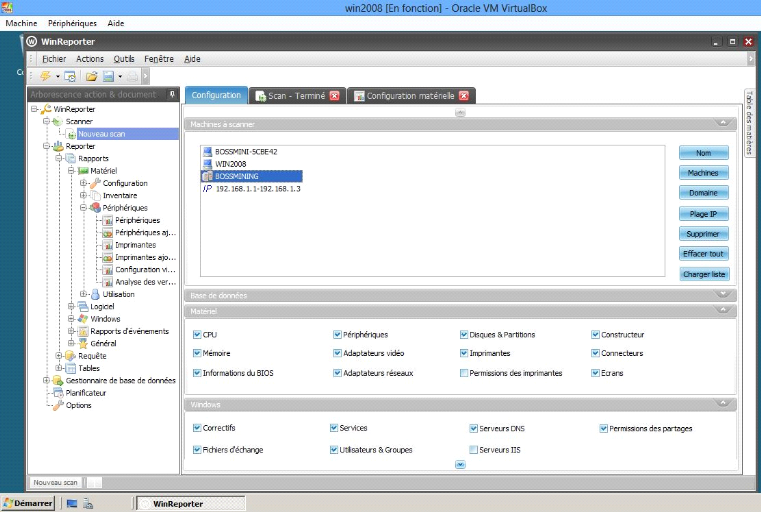The width and height of the screenshot is (761, 512).
Task: Click the Périphériques parent node icon
Action: 96,208
